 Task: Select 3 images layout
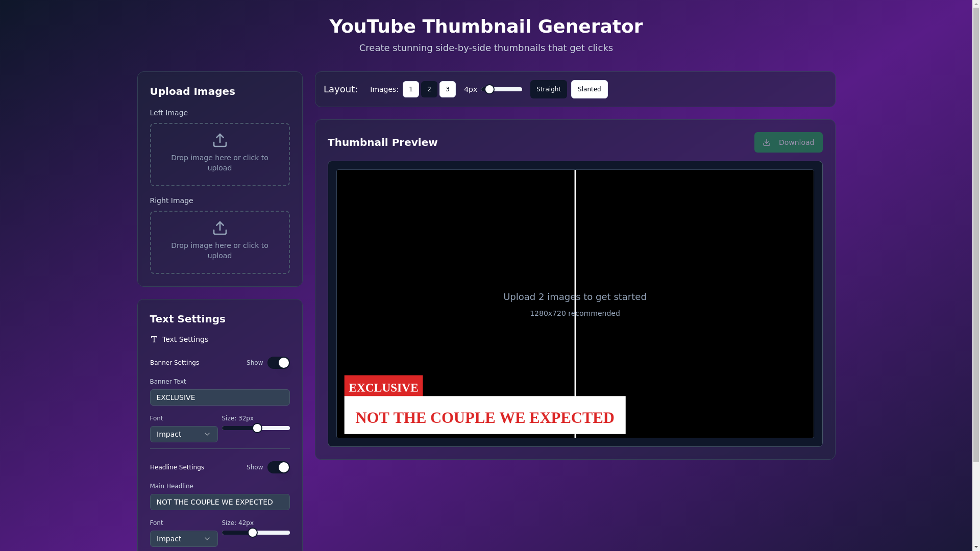447,89
